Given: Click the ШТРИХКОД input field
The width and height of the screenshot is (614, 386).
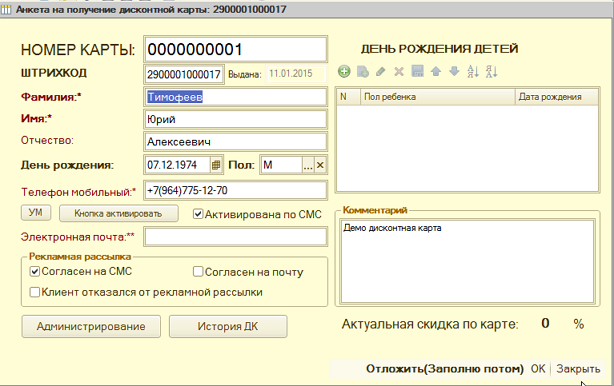Looking at the screenshot, I should pyautogui.click(x=184, y=74).
